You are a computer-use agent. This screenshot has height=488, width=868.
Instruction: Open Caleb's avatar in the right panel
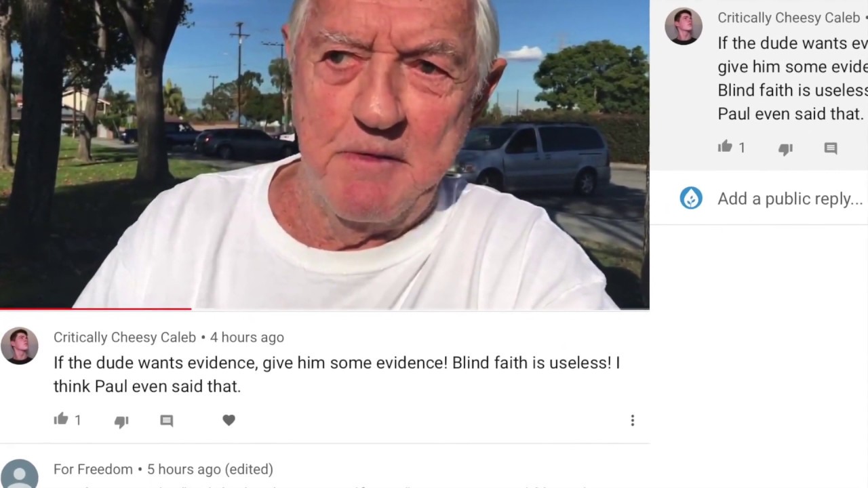683,26
